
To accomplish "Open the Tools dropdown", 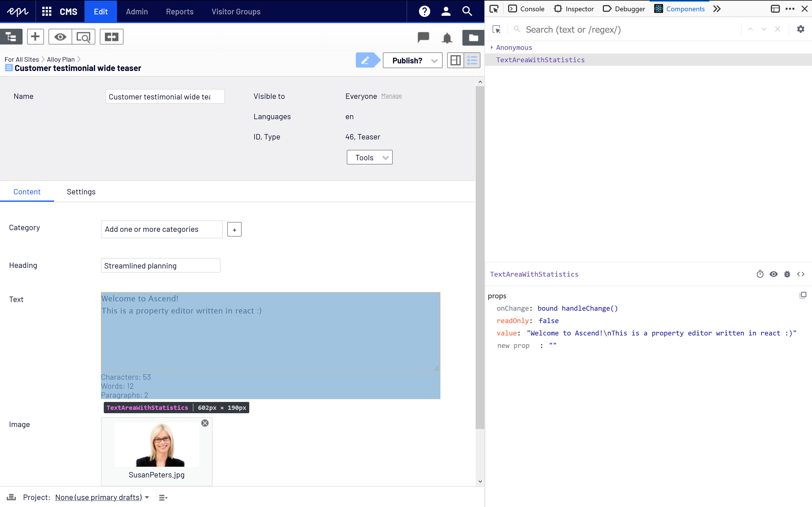I will point(369,158).
